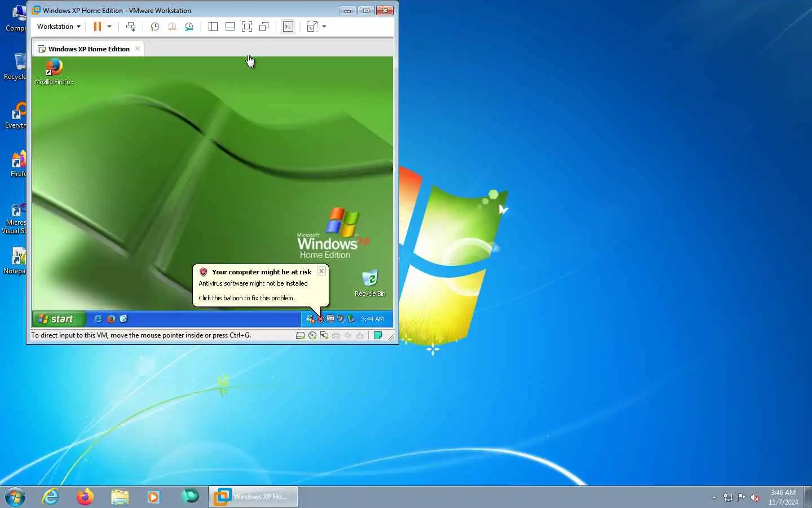Click the Windows XP Ho... taskbar button

click(253, 497)
